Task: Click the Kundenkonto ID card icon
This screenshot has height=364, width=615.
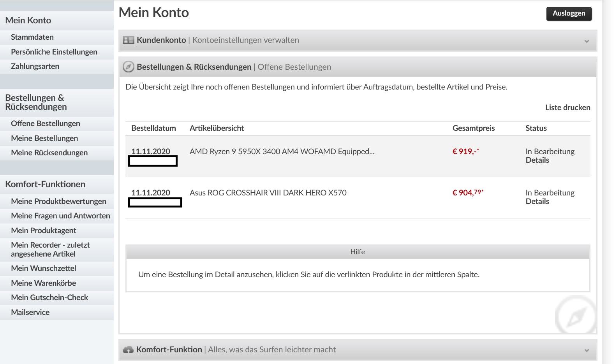Action: (128, 40)
